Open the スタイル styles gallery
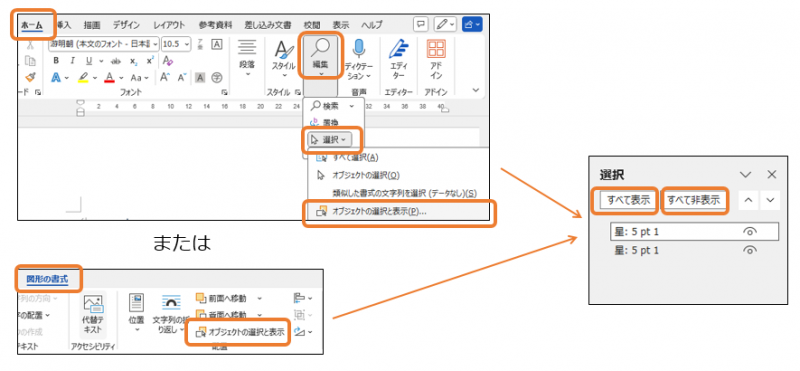Image resolution: width=800 pixels, height=371 pixels. pyautogui.click(x=283, y=58)
